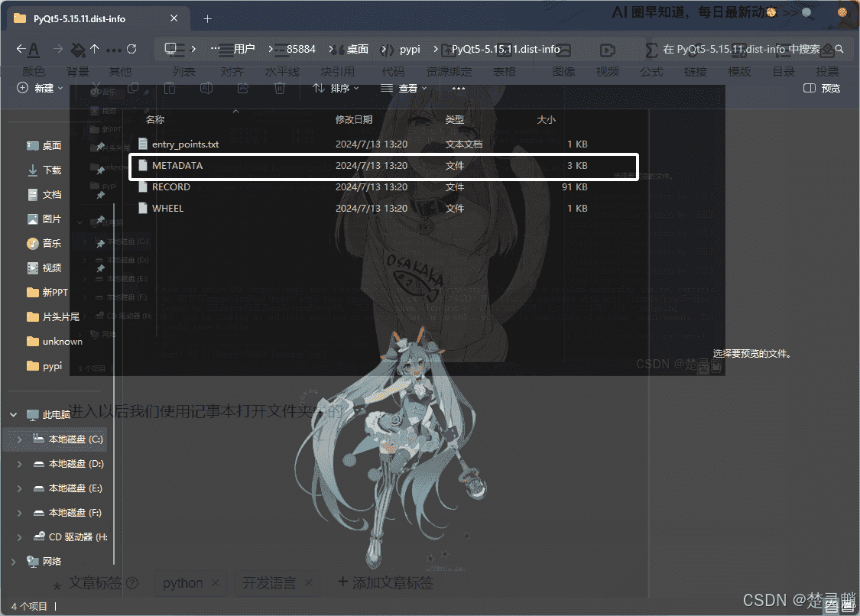The height and width of the screenshot is (616, 860).
Task: Open the 新建 new item dropdown
Action: [38, 88]
